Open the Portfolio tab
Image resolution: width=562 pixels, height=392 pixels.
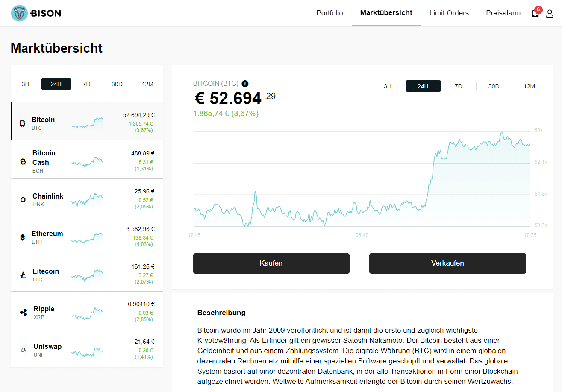tap(330, 13)
